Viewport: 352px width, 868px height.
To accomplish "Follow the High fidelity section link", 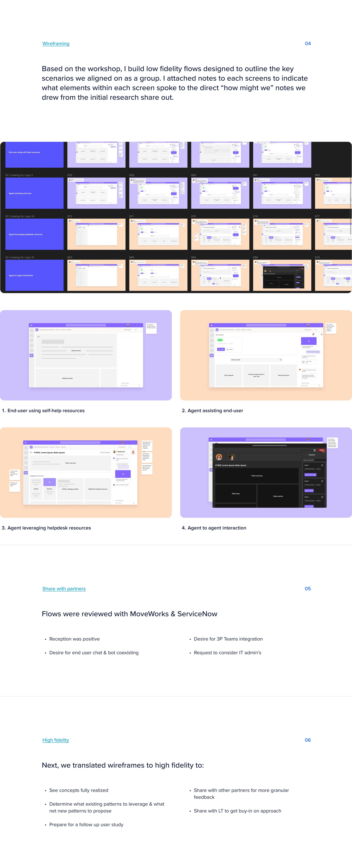I will coord(56,740).
